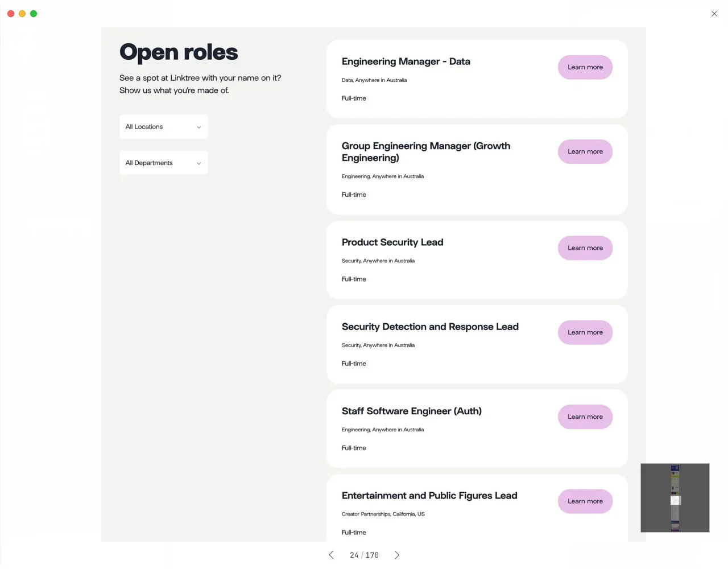Viewport: 728px width, 569px height.
Task: Learn more about Staff Software Engineer (Auth)
Action: coord(585,417)
